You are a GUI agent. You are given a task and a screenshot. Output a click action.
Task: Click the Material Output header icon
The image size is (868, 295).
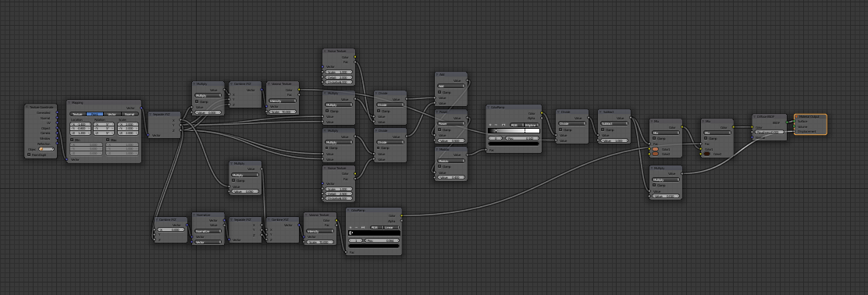click(797, 117)
